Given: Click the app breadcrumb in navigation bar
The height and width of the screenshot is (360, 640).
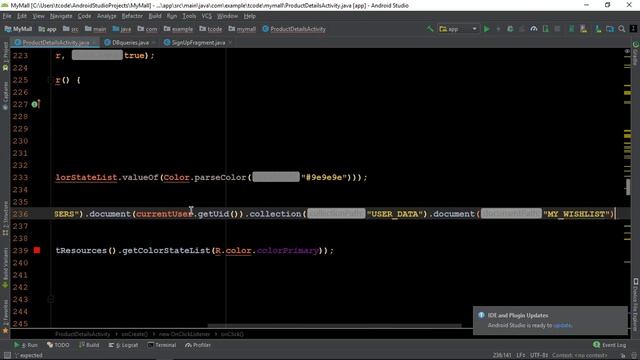Looking at the screenshot, I should (47, 29).
